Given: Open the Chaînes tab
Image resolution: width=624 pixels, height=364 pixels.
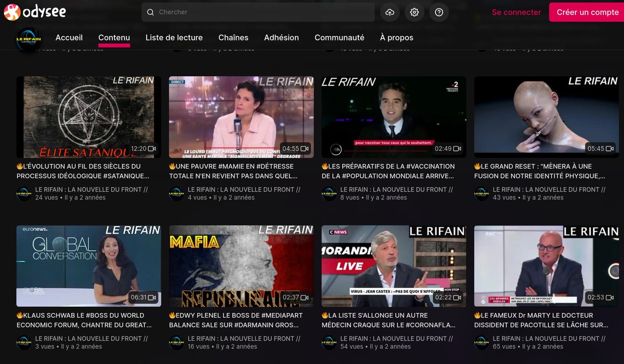Looking at the screenshot, I should click(x=233, y=37).
